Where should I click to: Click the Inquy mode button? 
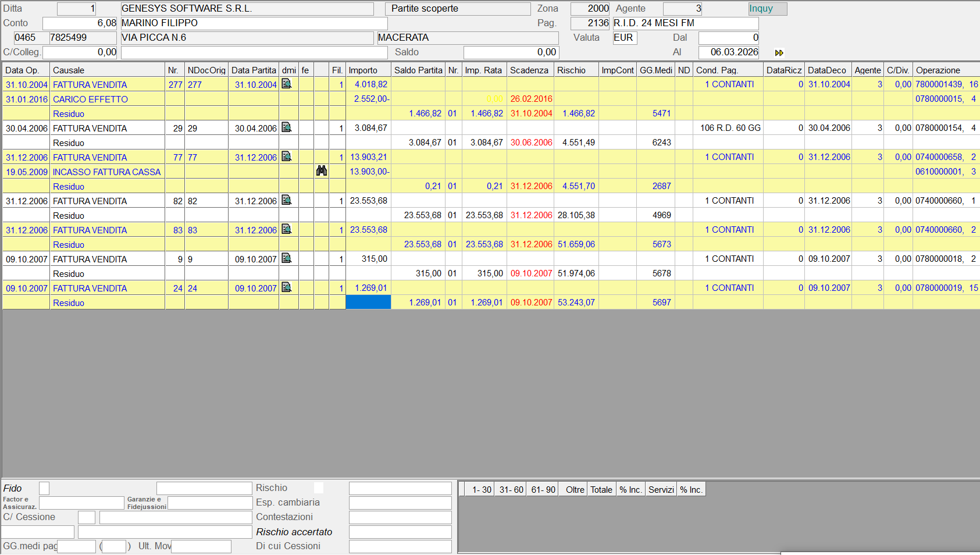pyautogui.click(x=767, y=9)
